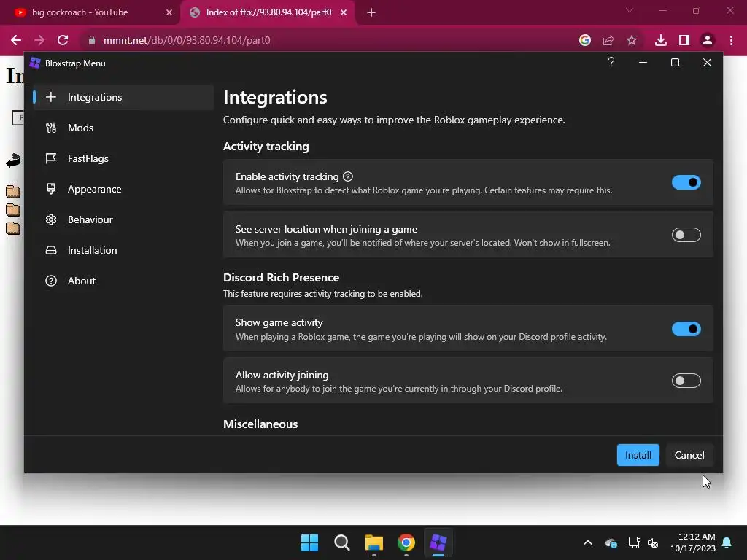Click the Integrations plus icon
Image resolution: width=747 pixels, height=560 pixels.
click(x=51, y=97)
